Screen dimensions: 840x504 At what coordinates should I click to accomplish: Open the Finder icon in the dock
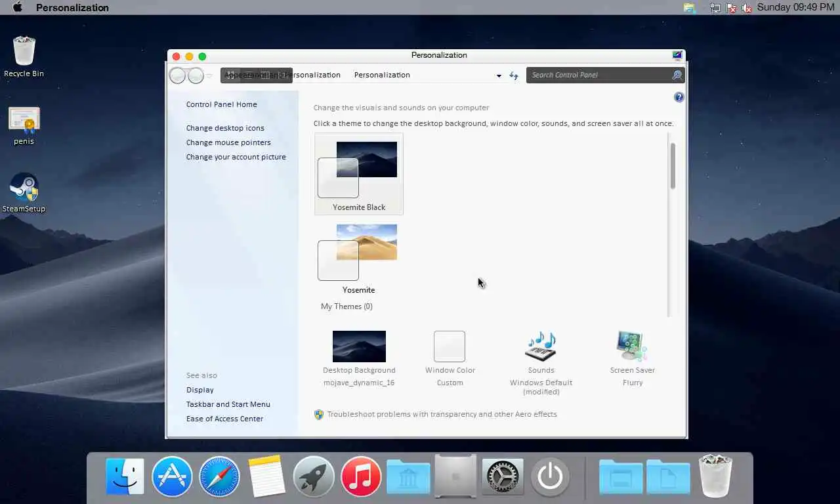coord(125,476)
